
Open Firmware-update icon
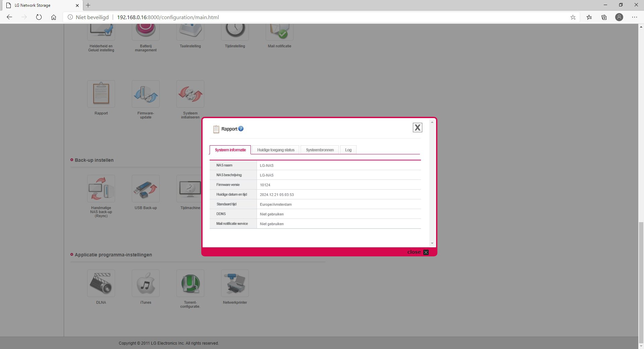pyautogui.click(x=146, y=94)
